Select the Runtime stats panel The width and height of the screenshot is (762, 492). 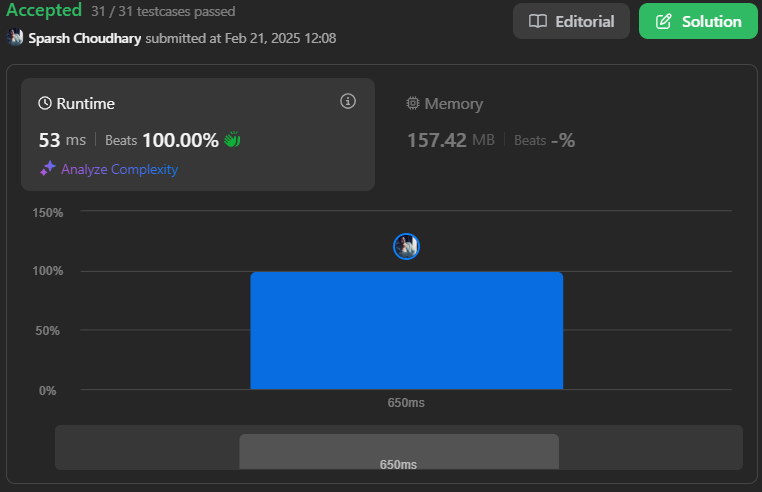pyautogui.click(x=198, y=134)
